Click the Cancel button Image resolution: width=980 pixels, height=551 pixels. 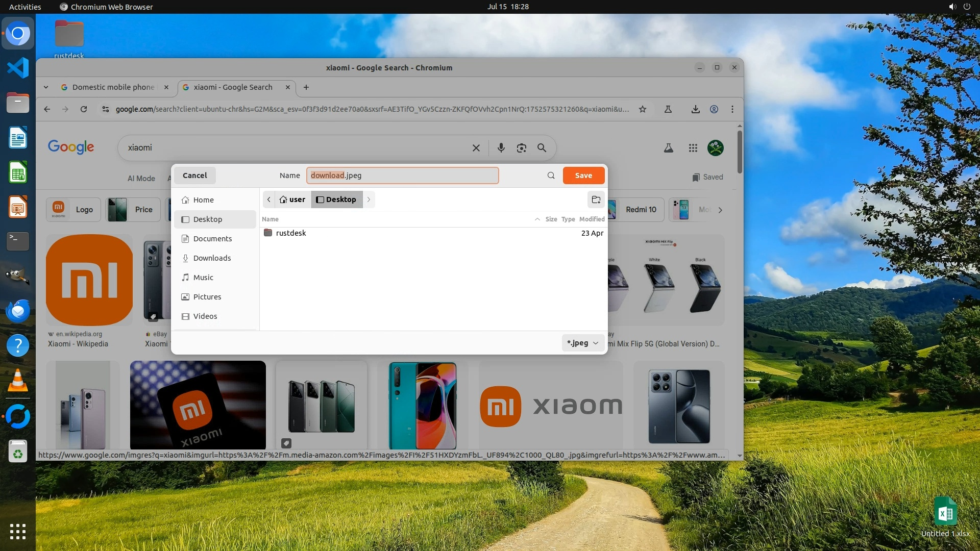[194, 176]
